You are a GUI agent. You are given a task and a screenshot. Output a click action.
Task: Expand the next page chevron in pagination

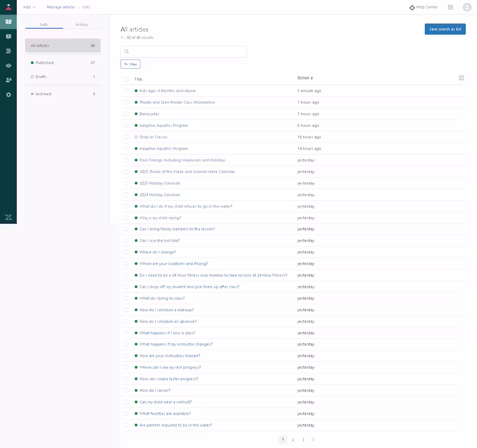314,439
